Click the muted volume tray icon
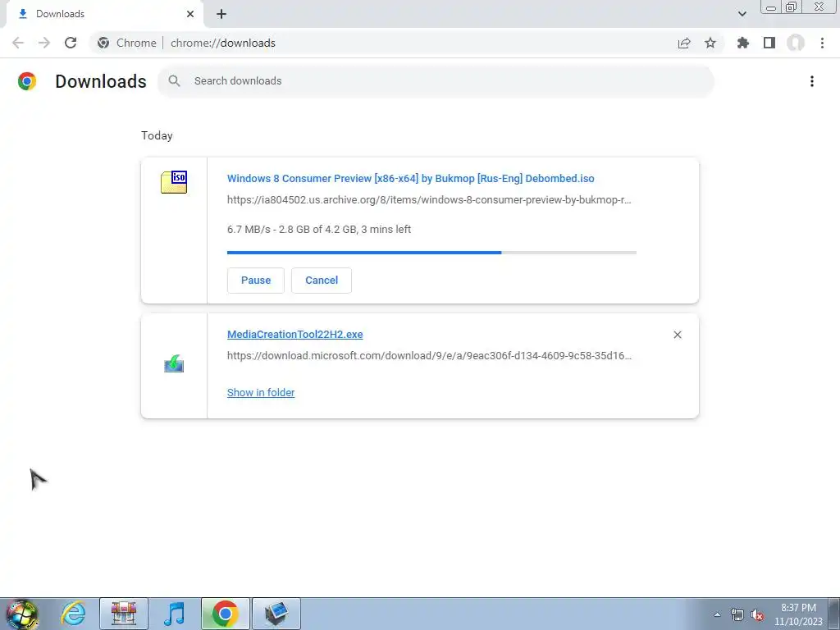 pyautogui.click(x=757, y=614)
